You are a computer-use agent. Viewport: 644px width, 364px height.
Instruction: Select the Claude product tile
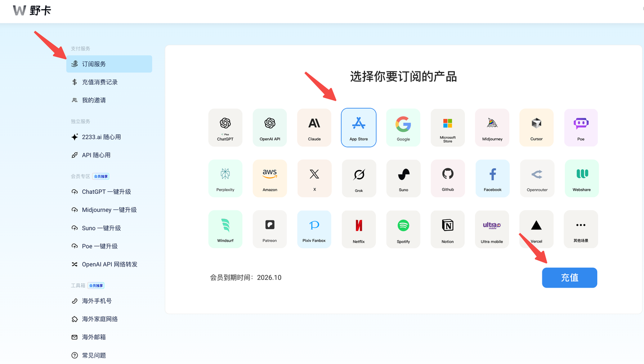(x=314, y=128)
